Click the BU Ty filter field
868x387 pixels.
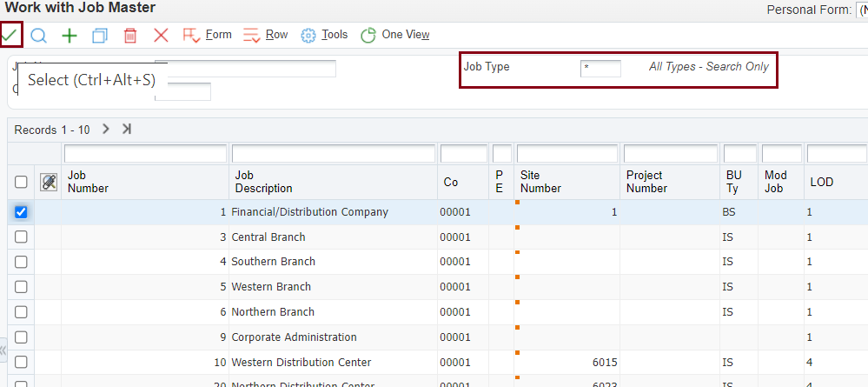pyautogui.click(x=740, y=153)
